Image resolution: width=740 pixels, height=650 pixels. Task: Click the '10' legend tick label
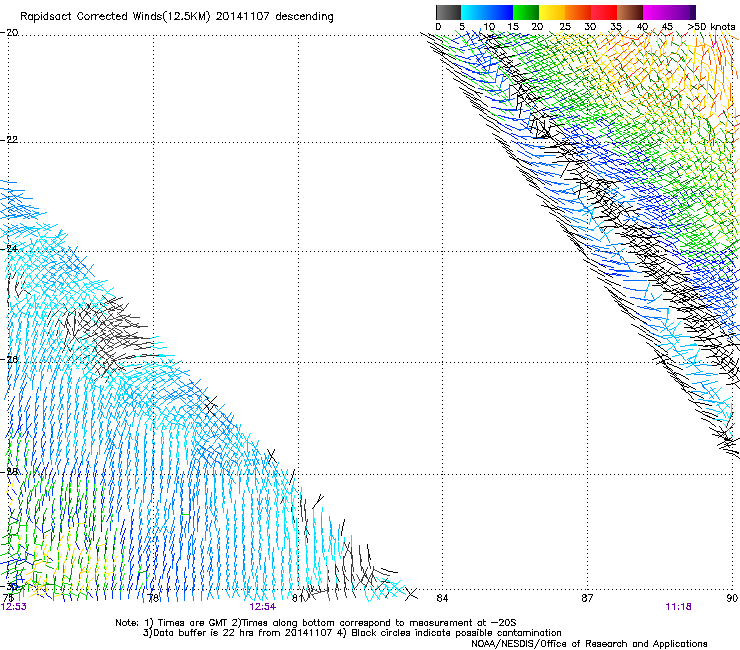click(x=489, y=27)
